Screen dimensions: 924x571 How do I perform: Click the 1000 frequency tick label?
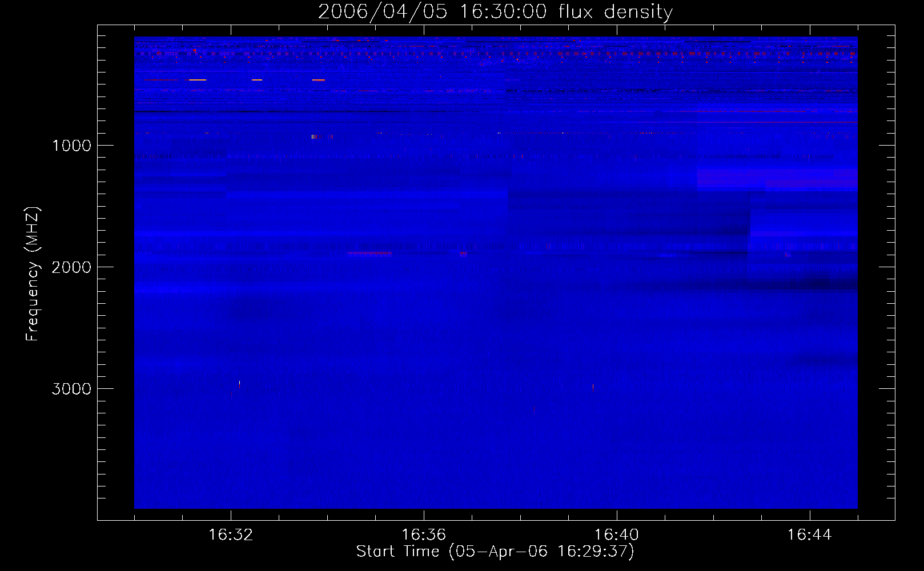pyautogui.click(x=71, y=146)
